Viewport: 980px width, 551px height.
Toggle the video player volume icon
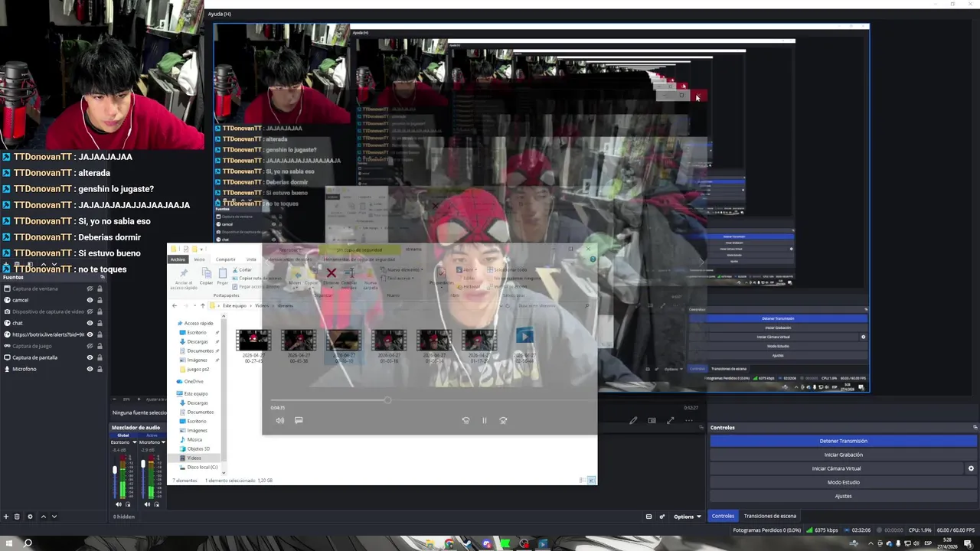point(280,420)
